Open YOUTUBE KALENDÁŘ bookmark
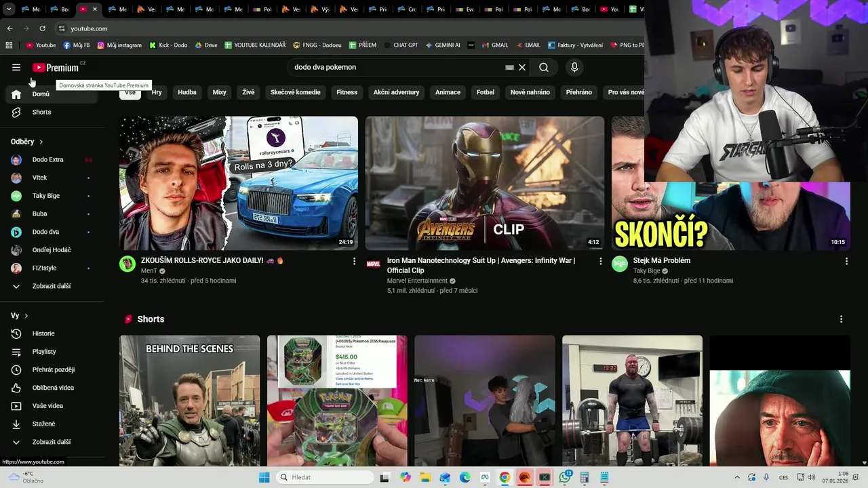The image size is (868, 488). pyautogui.click(x=255, y=45)
